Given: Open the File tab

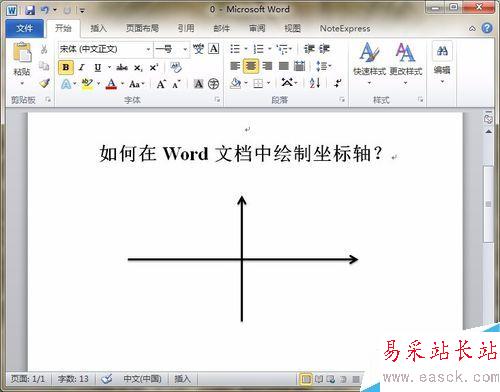Looking at the screenshot, I should pos(24,28).
